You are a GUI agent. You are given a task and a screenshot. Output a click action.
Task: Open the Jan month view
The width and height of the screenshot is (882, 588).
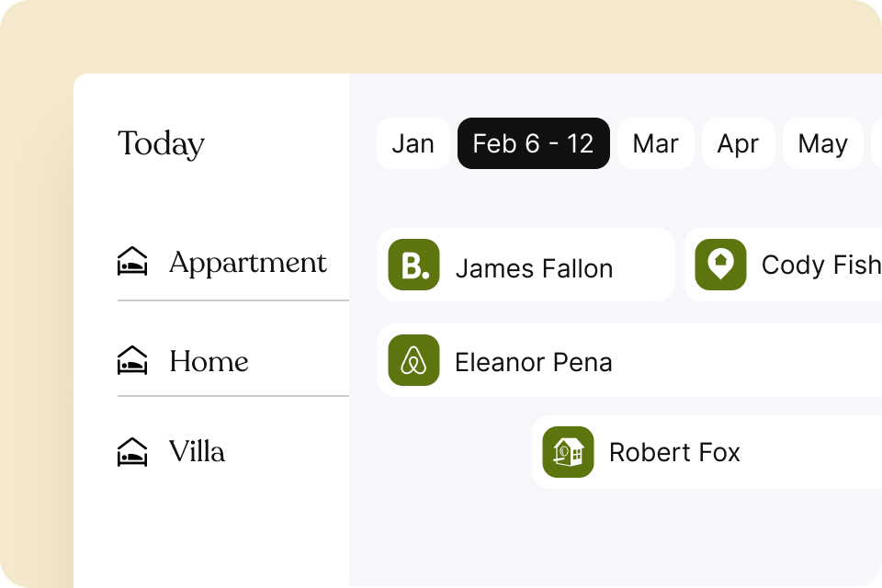coord(413,143)
